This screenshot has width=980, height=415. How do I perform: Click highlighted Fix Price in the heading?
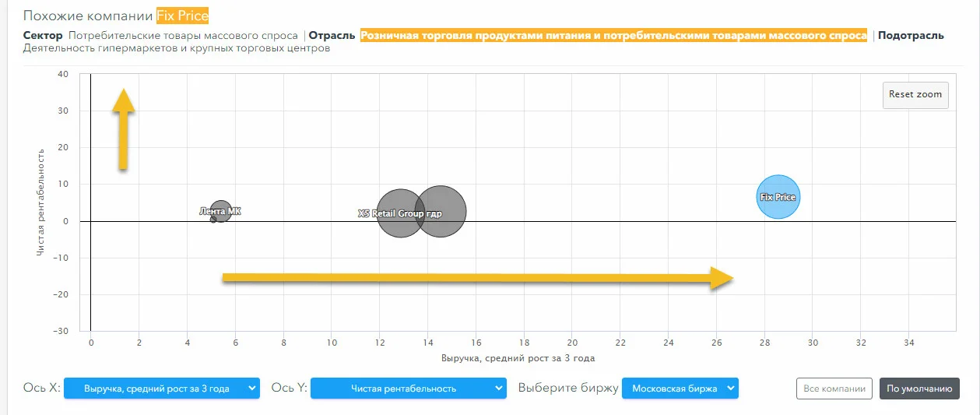click(182, 16)
